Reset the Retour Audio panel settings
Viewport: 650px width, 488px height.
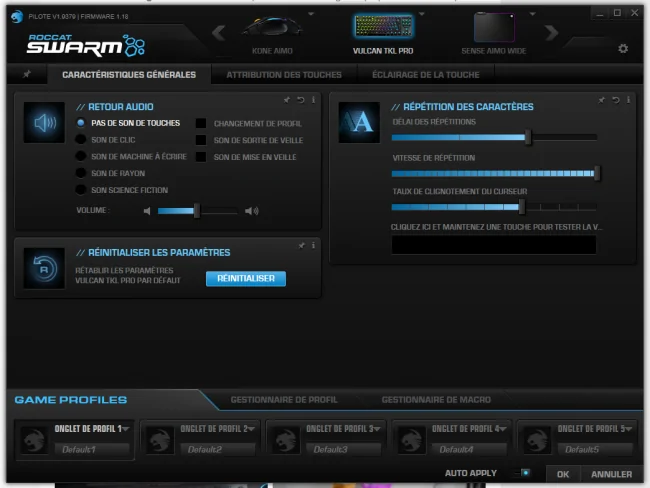pyautogui.click(x=301, y=100)
